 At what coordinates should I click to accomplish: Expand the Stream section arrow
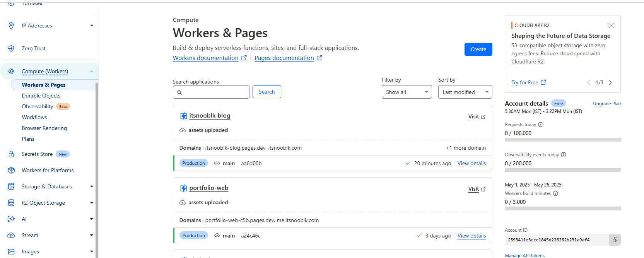pos(92,235)
